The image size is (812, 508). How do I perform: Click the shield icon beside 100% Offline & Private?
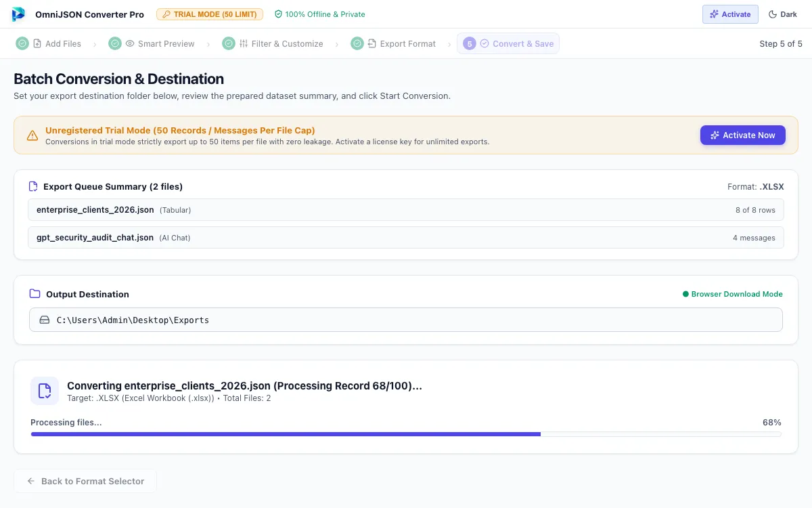click(x=278, y=14)
